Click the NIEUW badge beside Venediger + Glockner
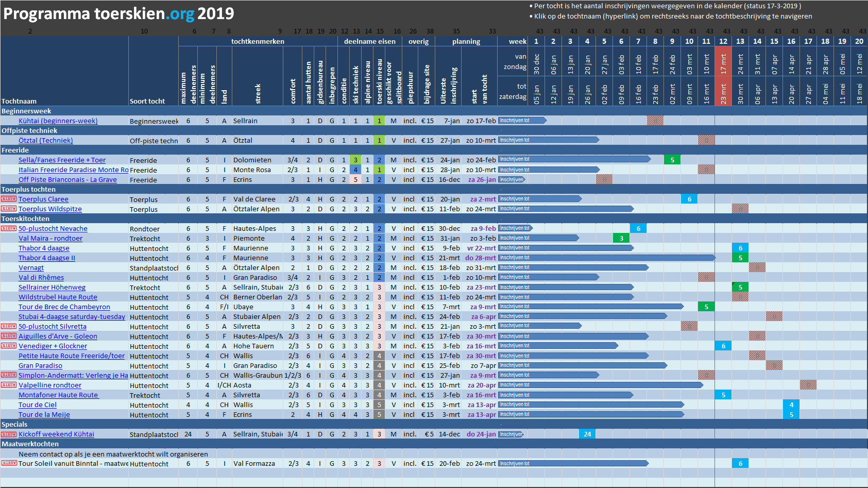 pyautogui.click(x=9, y=346)
